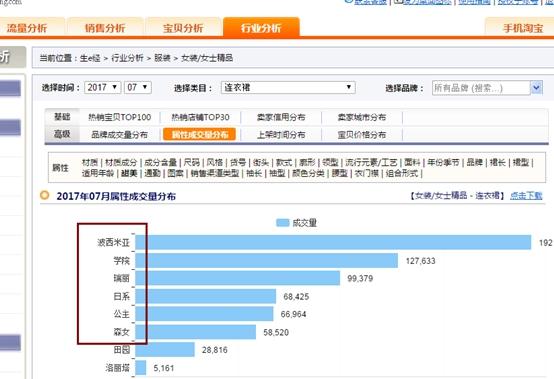
Task: Select the 颜色分类 attribute
Action: click(x=308, y=173)
